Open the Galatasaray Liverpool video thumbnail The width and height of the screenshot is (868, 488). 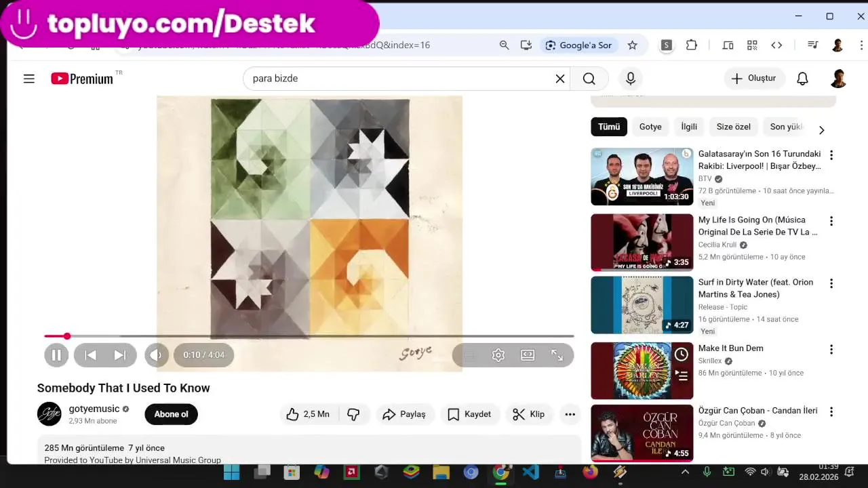[x=642, y=177]
